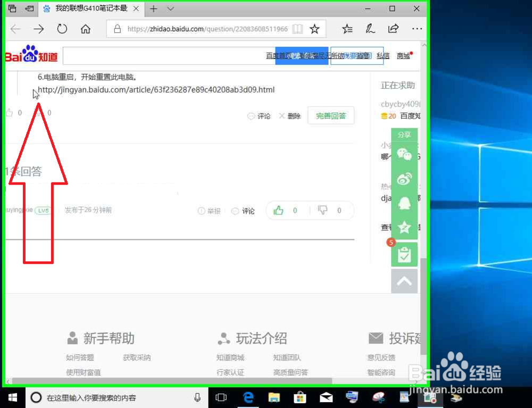532x408 pixels.
Task: Click the 完善回答 improve answer button
Action: pyautogui.click(x=331, y=115)
